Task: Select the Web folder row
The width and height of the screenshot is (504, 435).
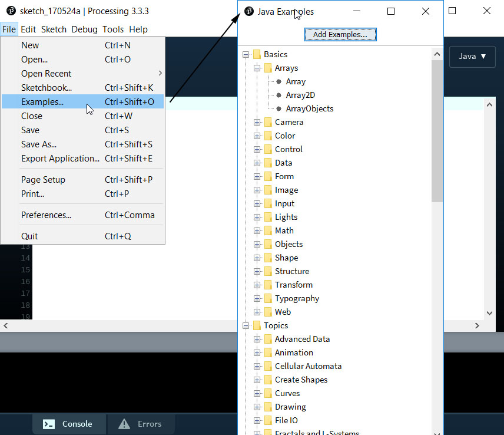Action: (x=283, y=312)
